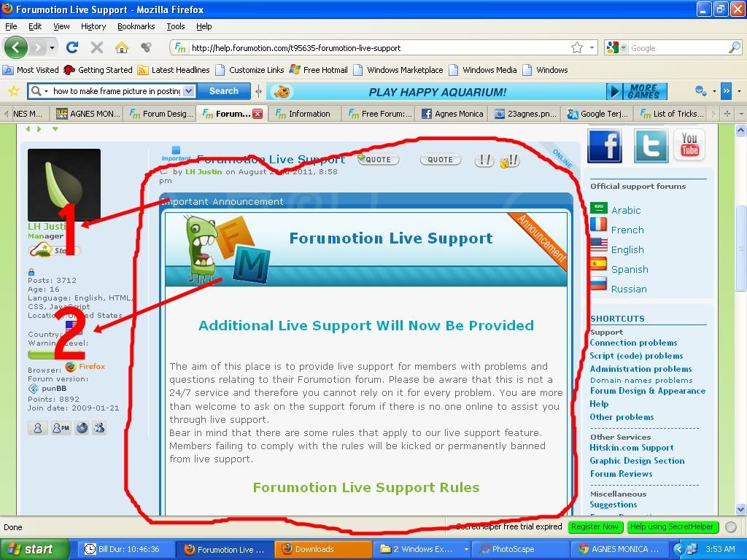Expand the bookmark star dropdown arrow
This screenshot has width=747, height=560.
click(x=591, y=47)
